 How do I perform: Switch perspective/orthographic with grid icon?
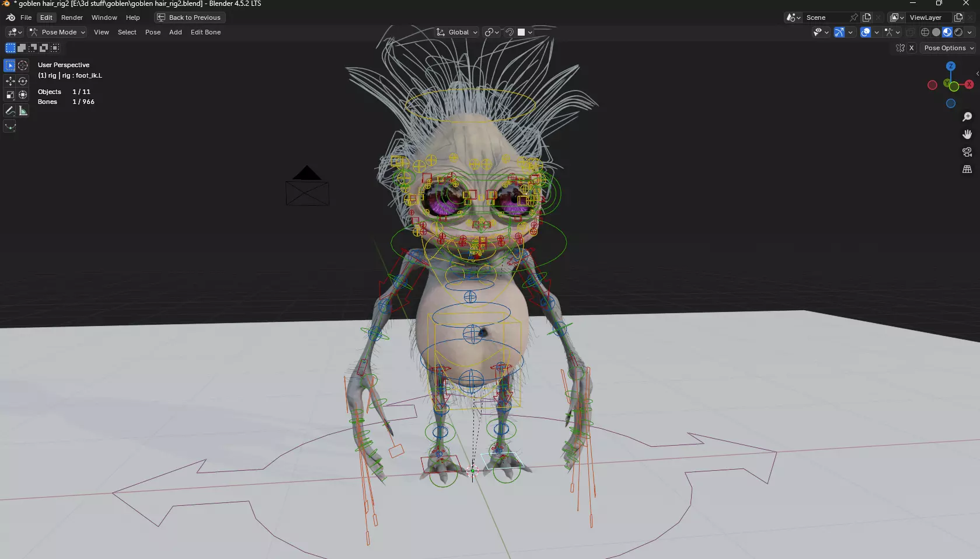[967, 169]
